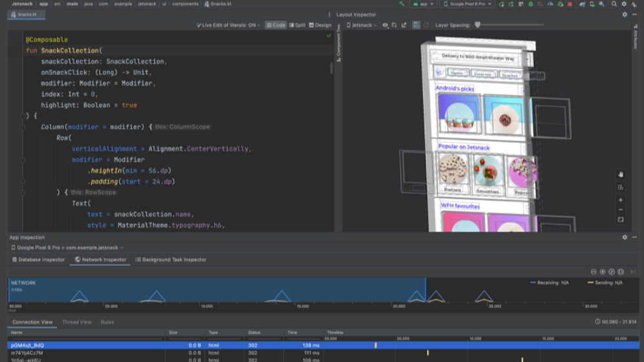Switch to the Database Inspector tab
Screen dimensions: 644x362
pos(38,260)
